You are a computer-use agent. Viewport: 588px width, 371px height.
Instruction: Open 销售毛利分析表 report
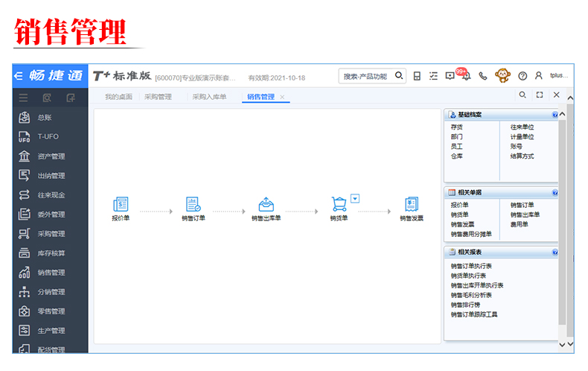[x=471, y=295]
